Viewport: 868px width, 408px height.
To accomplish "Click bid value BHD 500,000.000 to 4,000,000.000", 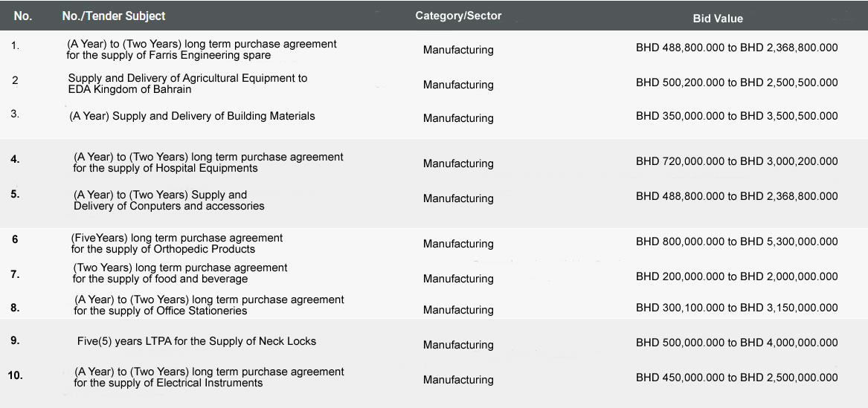I will pyautogui.click(x=737, y=343).
